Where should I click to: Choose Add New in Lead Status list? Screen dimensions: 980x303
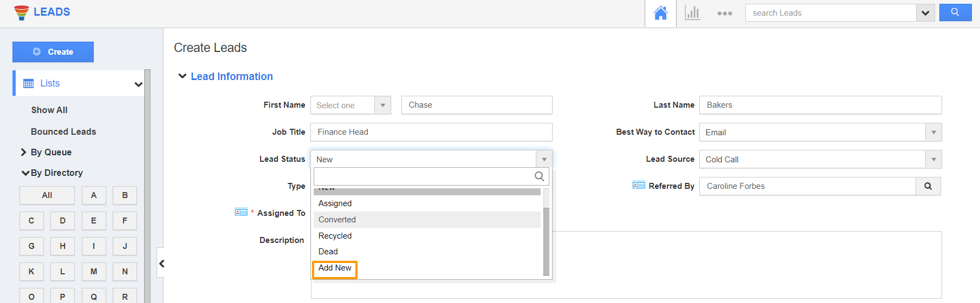[x=335, y=268]
